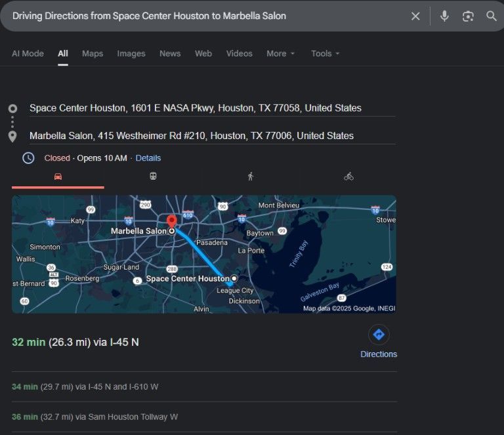Edit the Space Center Houston origin address field

point(212,108)
